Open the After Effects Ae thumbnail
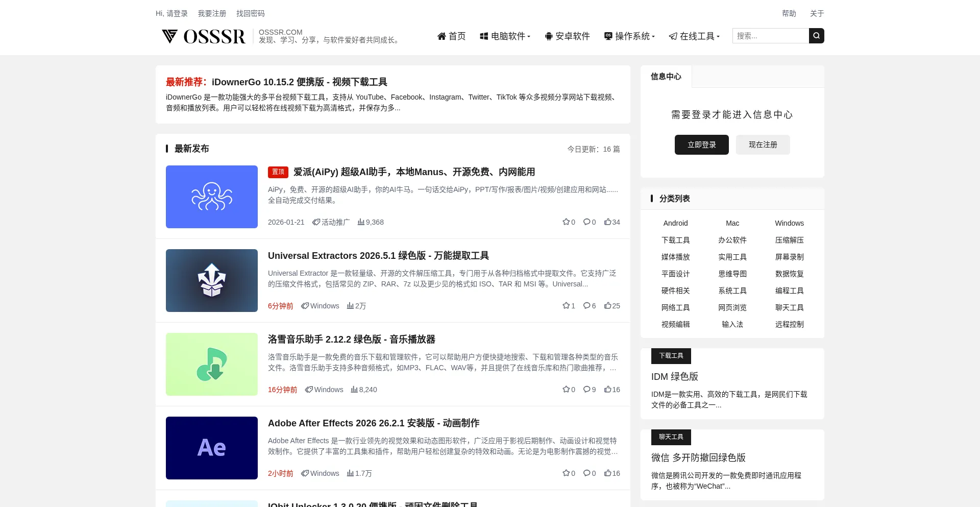 pos(212,448)
